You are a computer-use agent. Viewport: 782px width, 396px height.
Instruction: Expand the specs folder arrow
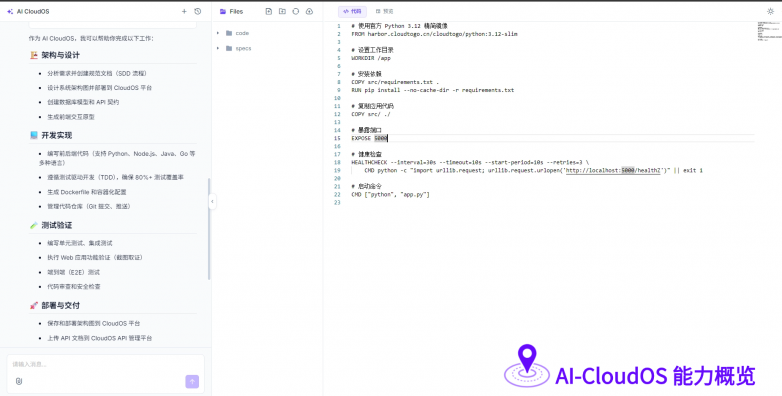[218, 48]
